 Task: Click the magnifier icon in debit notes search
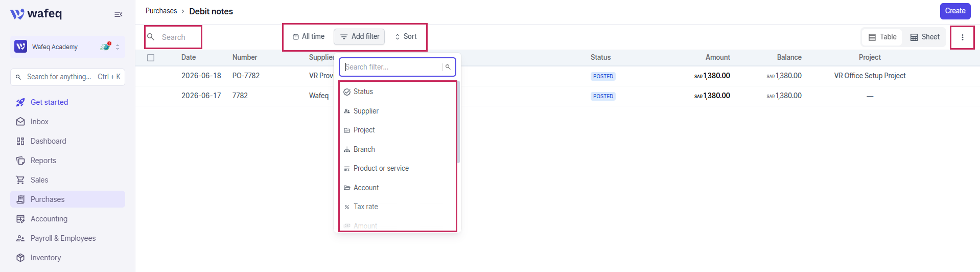tap(151, 37)
